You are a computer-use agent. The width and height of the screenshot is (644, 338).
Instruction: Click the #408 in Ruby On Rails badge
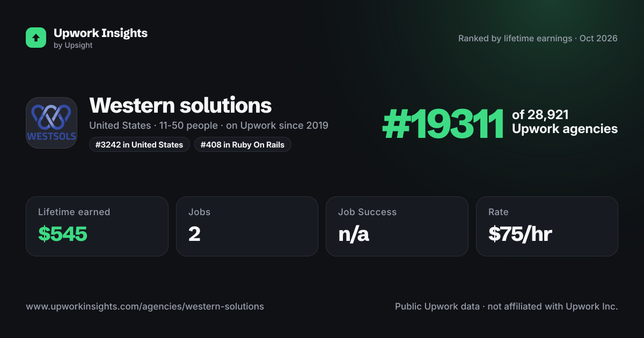(x=243, y=144)
